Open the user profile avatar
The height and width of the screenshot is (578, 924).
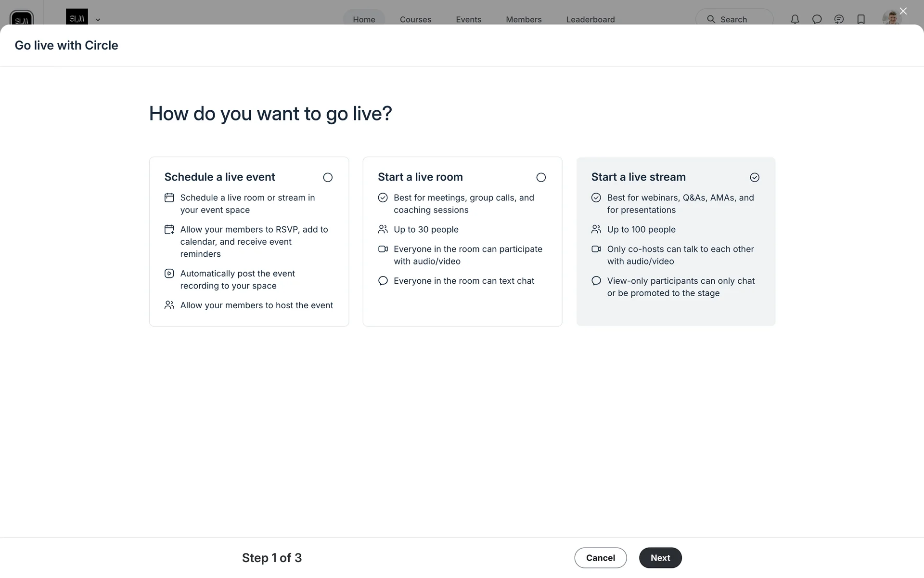coord(891,18)
